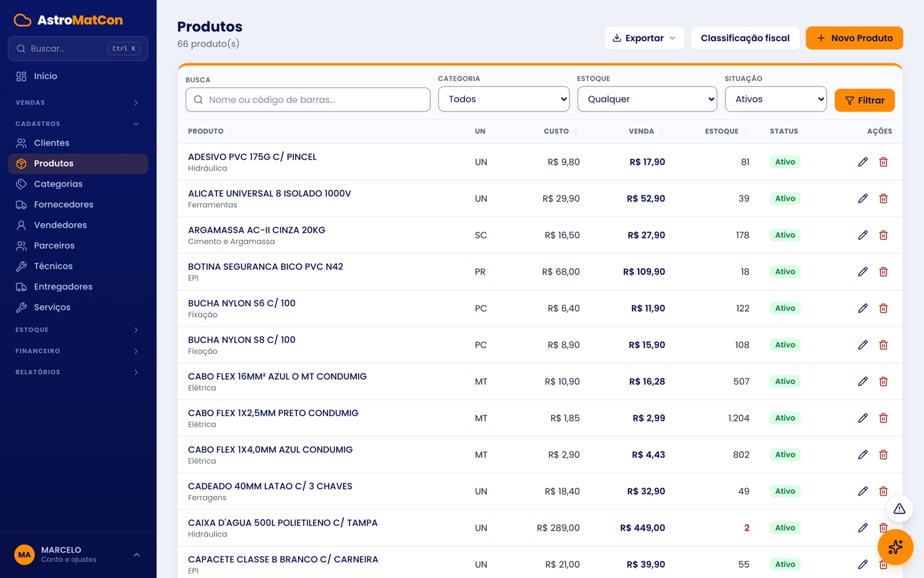Delete ADESIVO PVC 175G C/ PINCEL product
The image size is (924, 578).
click(883, 162)
